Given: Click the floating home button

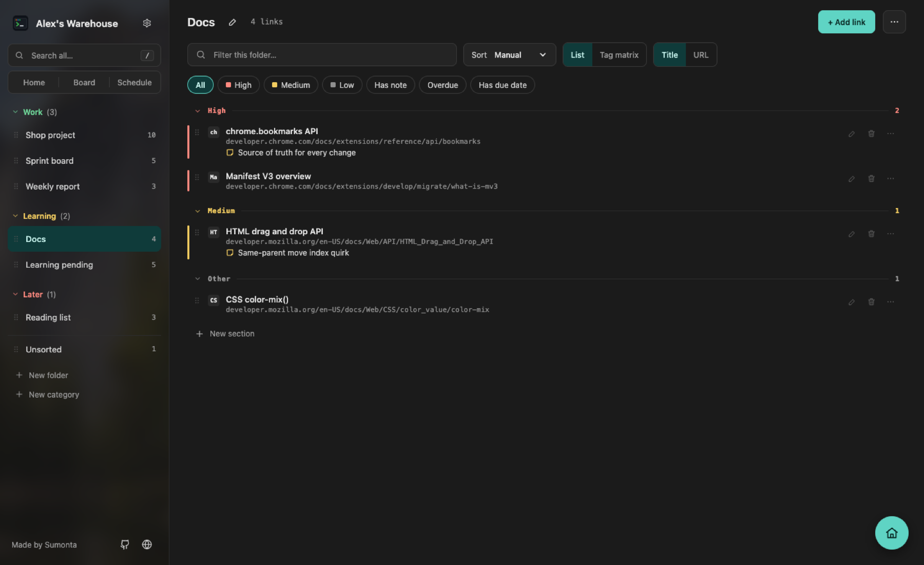Looking at the screenshot, I should coord(891,533).
